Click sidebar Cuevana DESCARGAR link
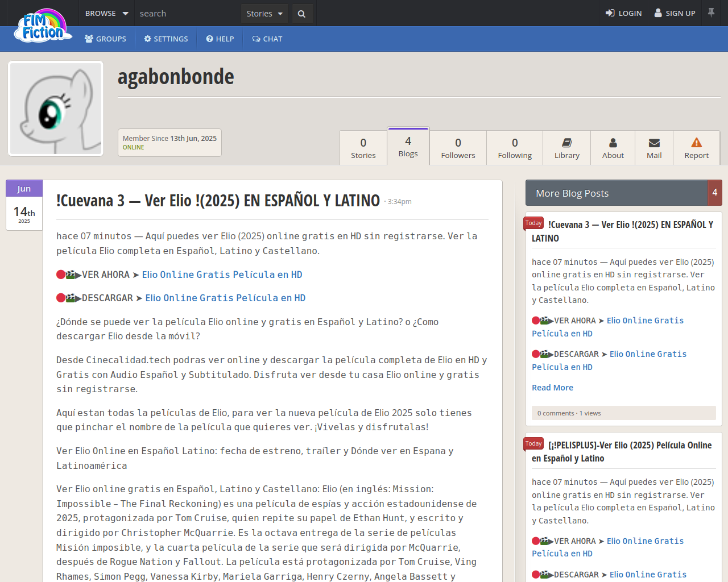Screen dimensions: 728x582 (x=609, y=360)
